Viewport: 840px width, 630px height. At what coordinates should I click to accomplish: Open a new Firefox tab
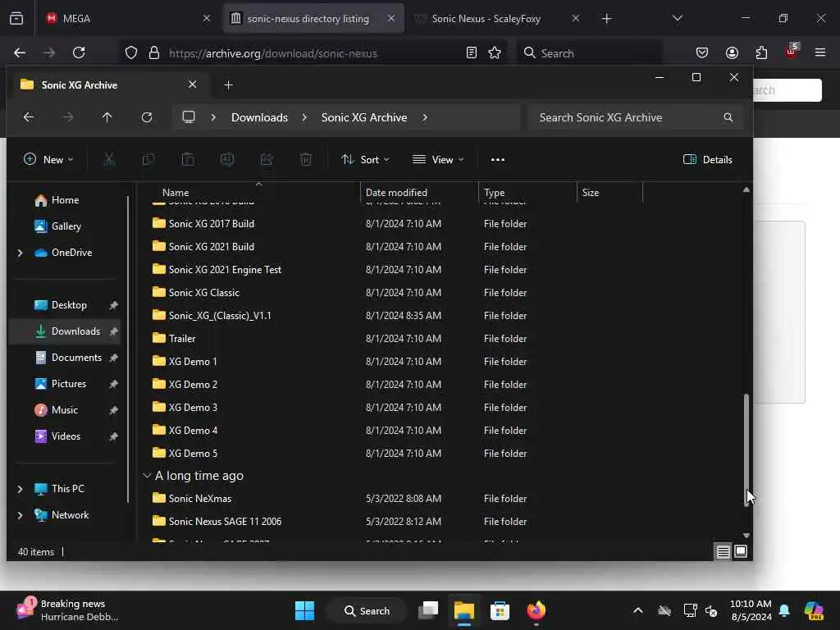[x=606, y=18]
